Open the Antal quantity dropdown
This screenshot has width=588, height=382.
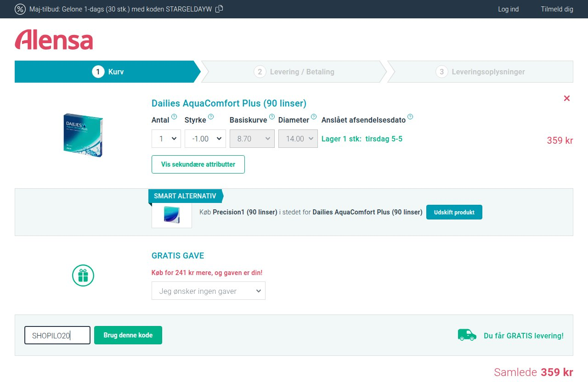tap(166, 139)
